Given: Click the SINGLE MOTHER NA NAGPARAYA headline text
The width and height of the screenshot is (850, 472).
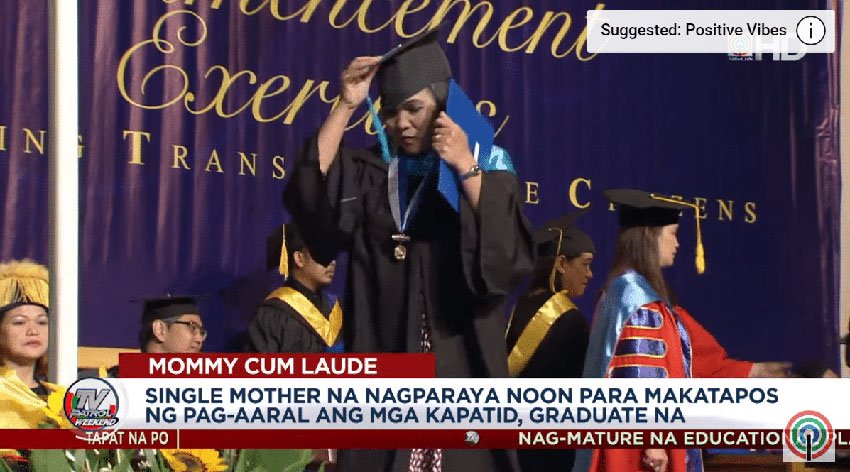Looking at the screenshot, I should click(x=461, y=405).
